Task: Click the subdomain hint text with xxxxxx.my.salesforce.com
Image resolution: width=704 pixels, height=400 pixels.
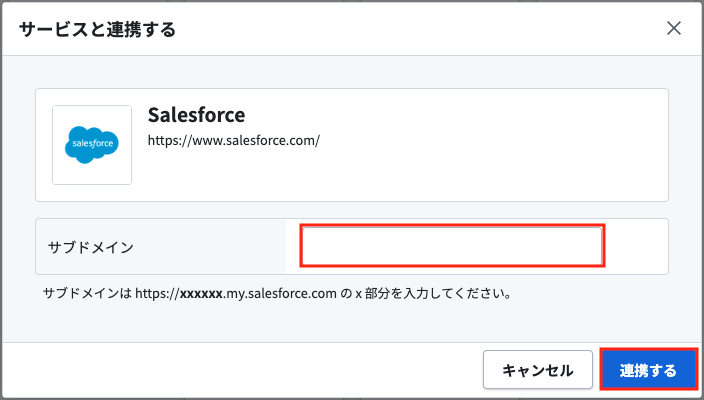Action: pyautogui.click(x=277, y=294)
